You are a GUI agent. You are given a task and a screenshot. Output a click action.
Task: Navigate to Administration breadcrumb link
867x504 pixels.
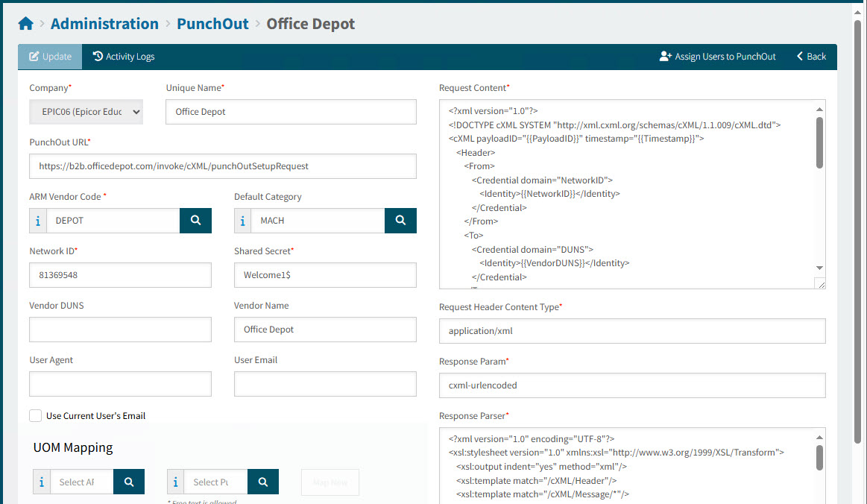(x=104, y=24)
